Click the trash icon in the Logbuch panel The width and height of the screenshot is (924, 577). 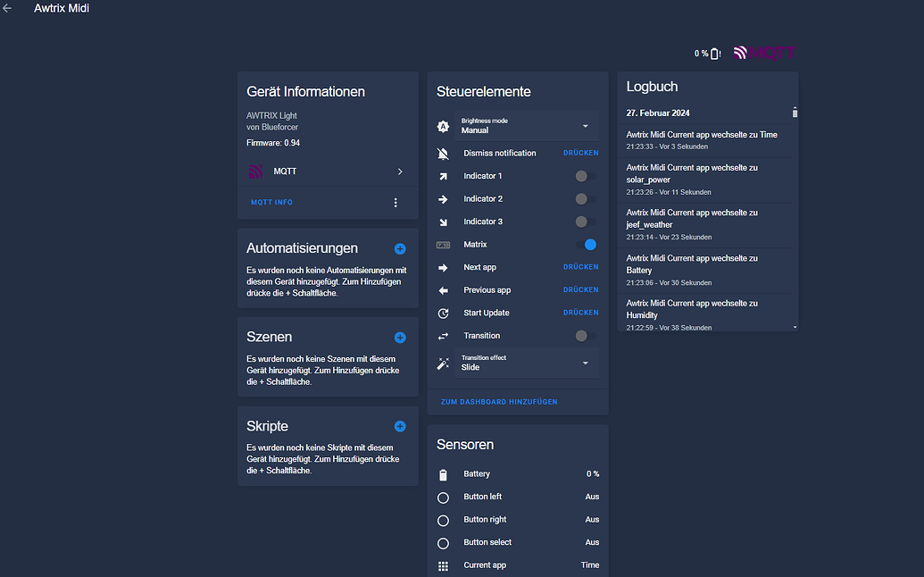[x=795, y=112]
